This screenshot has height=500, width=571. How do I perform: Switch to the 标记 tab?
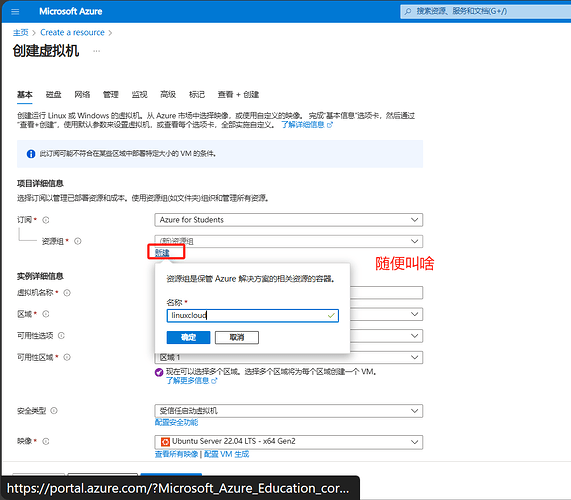click(197, 95)
